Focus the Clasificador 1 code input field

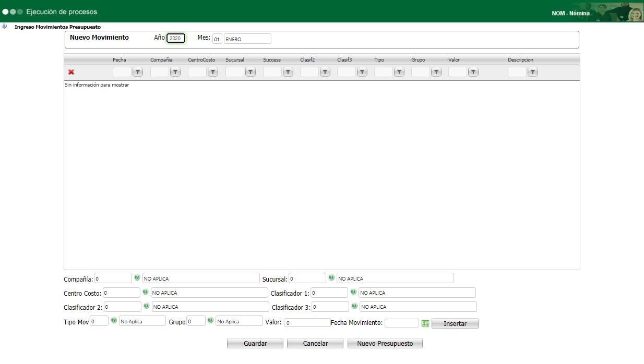point(329,293)
